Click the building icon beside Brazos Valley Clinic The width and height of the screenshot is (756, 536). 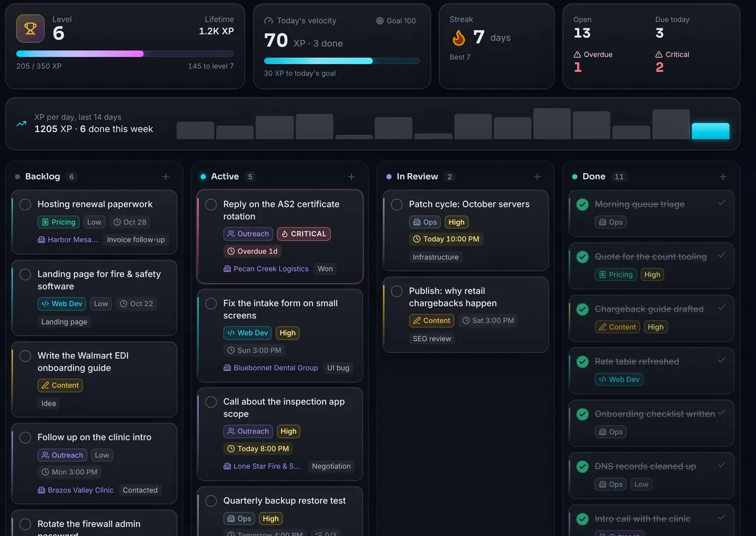(x=42, y=490)
